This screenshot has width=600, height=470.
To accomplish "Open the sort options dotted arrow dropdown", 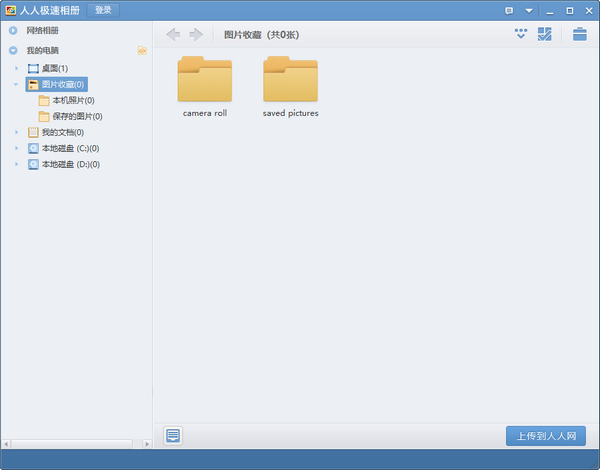I will point(520,34).
